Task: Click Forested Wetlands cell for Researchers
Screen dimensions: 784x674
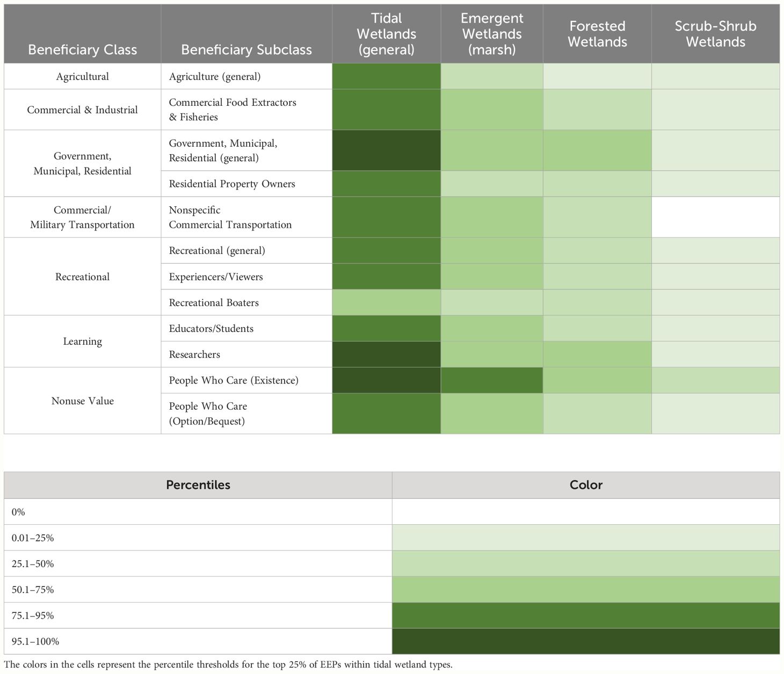Action: pyautogui.click(x=597, y=354)
